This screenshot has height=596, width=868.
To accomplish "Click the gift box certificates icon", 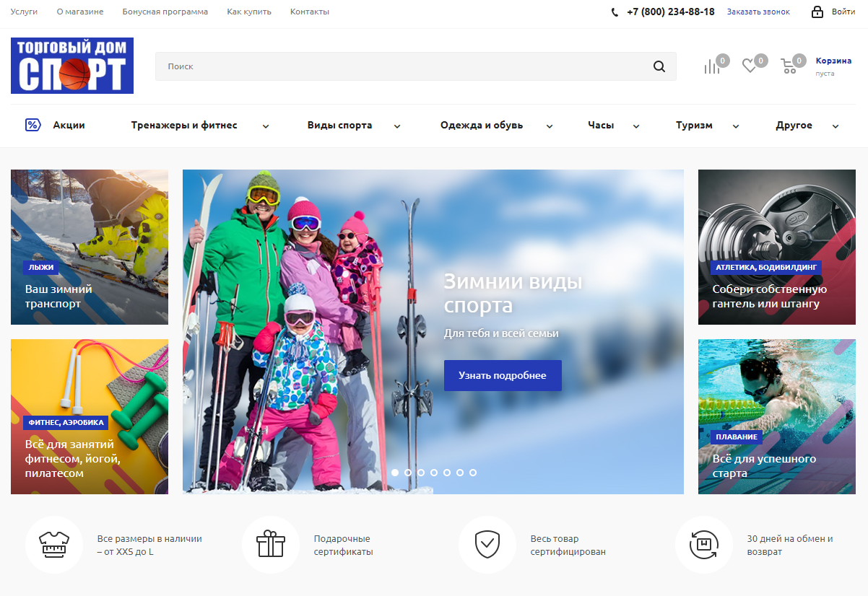I will (x=271, y=545).
